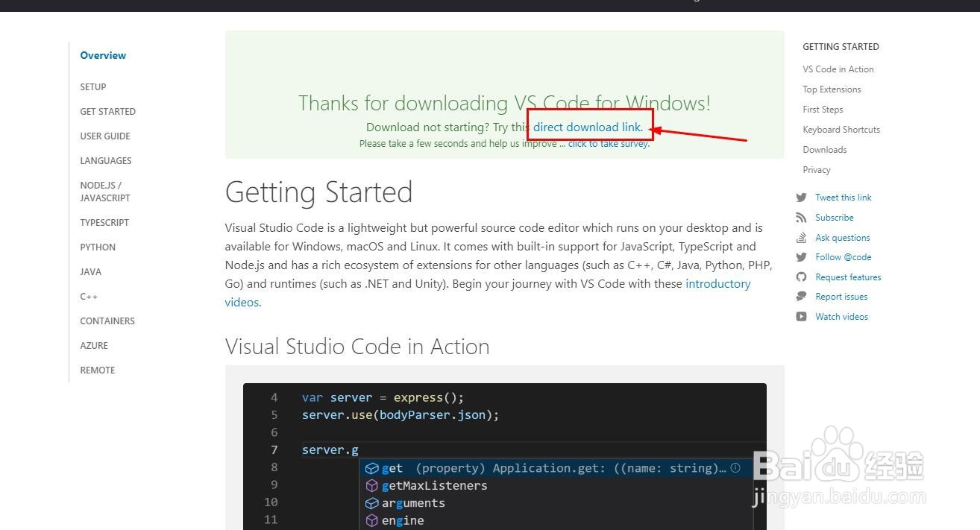
Task: Jump to Top Extensions in page outline
Action: (832, 89)
